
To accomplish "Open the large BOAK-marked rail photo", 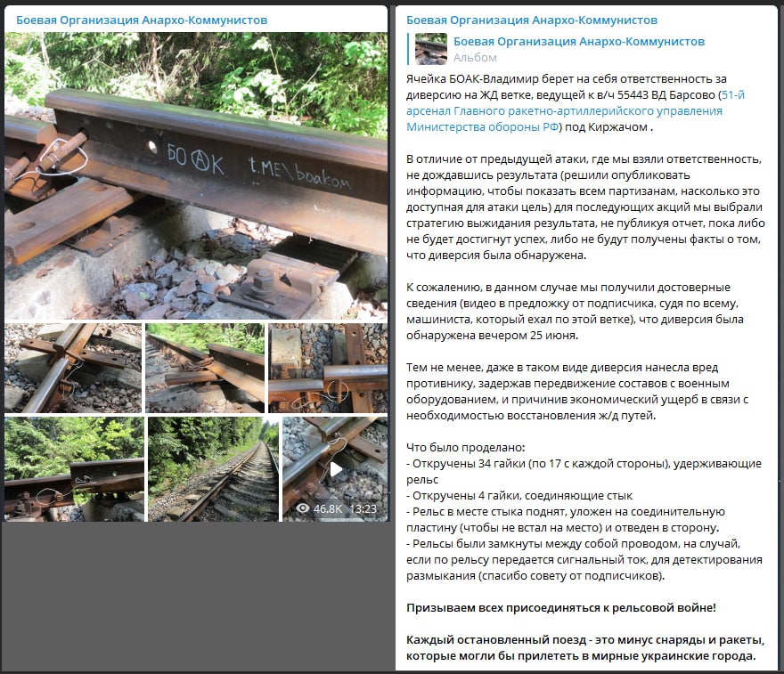I will point(196,175).
